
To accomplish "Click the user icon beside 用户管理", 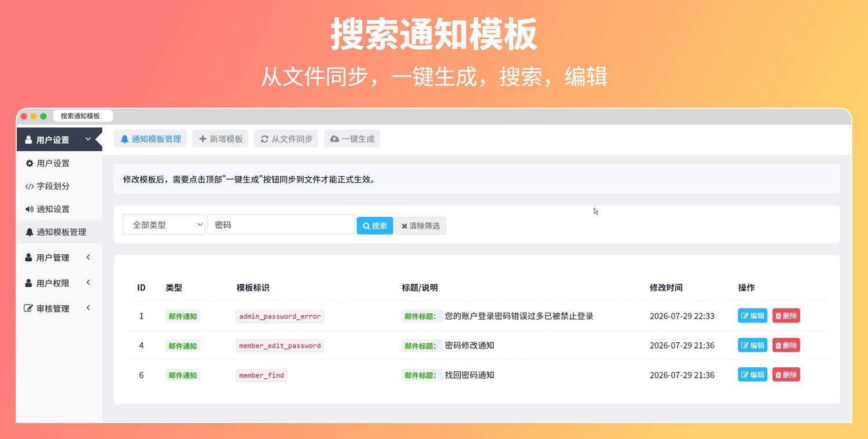I will [x=28, y=258].
